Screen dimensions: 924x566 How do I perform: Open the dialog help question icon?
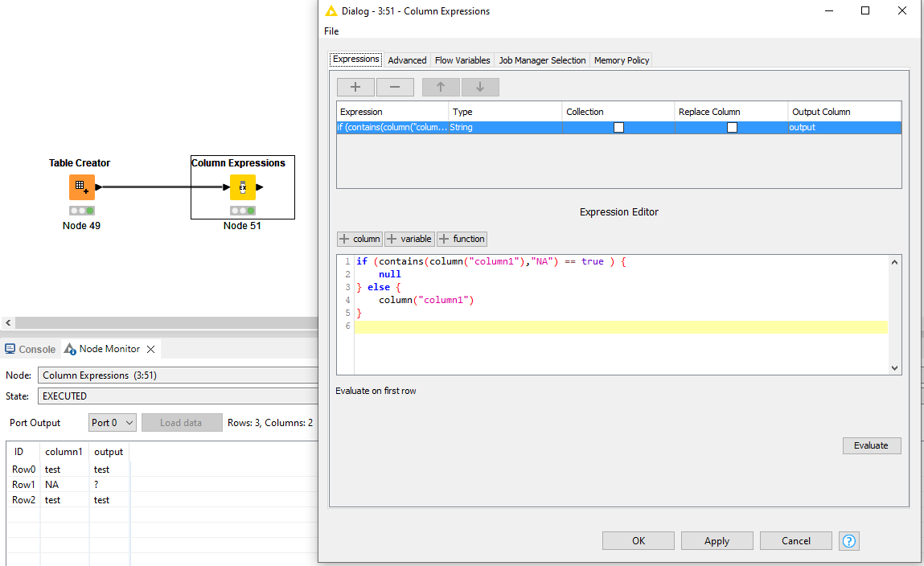pyautogui.click(x=848, y=540)
